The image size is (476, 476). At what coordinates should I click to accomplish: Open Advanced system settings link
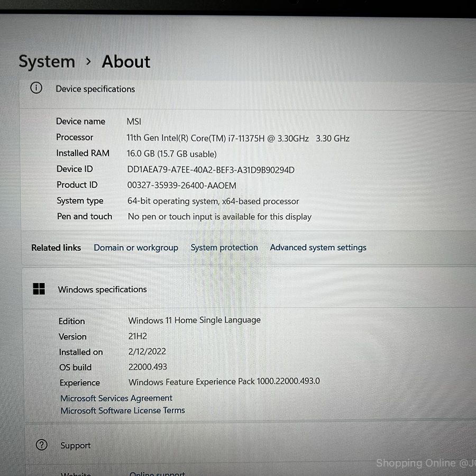tap(318, 248)
